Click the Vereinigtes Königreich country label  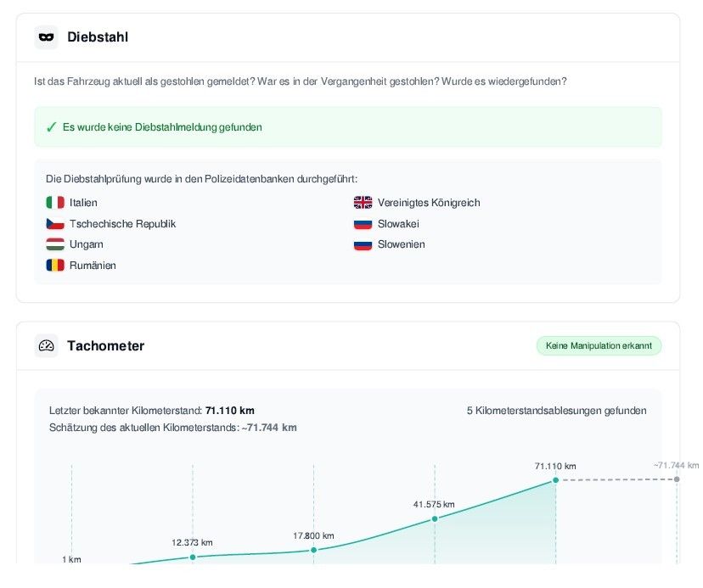pyautogui.click(x=429, y=203)
